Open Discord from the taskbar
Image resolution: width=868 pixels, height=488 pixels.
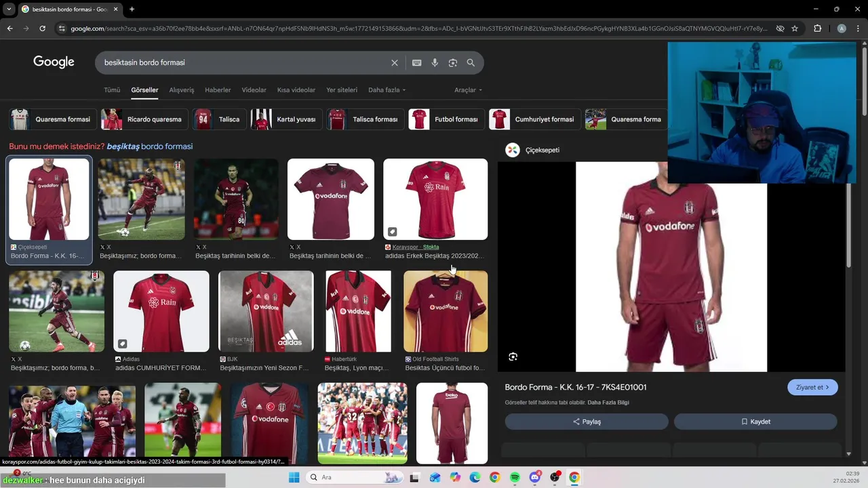535,477
